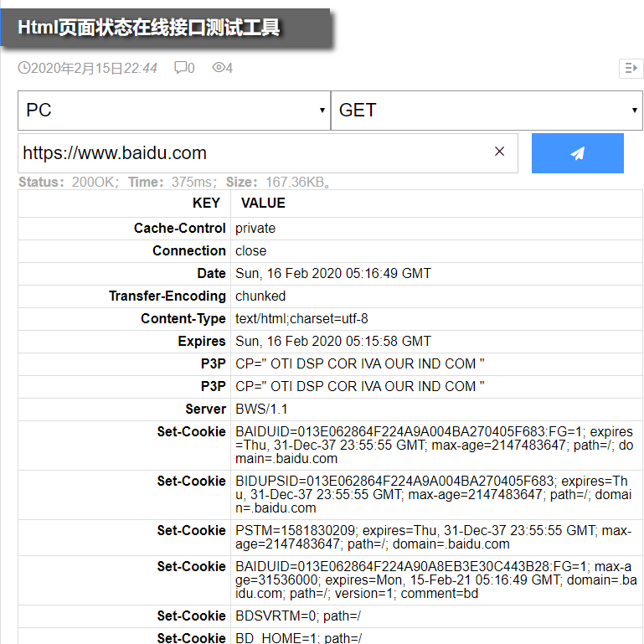Screen dimensions: 644x644
Task: Click the Time: 375ms text
Action: point(172,182)
